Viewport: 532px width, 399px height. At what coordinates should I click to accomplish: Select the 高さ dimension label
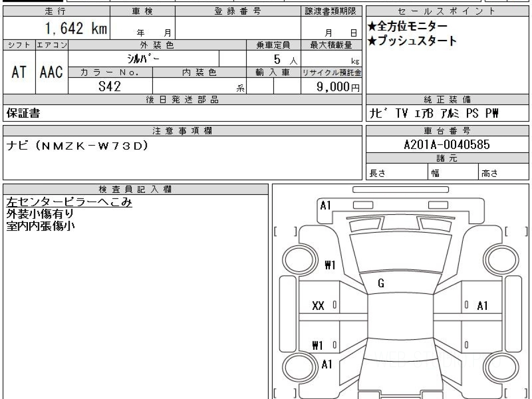[490, 173]
